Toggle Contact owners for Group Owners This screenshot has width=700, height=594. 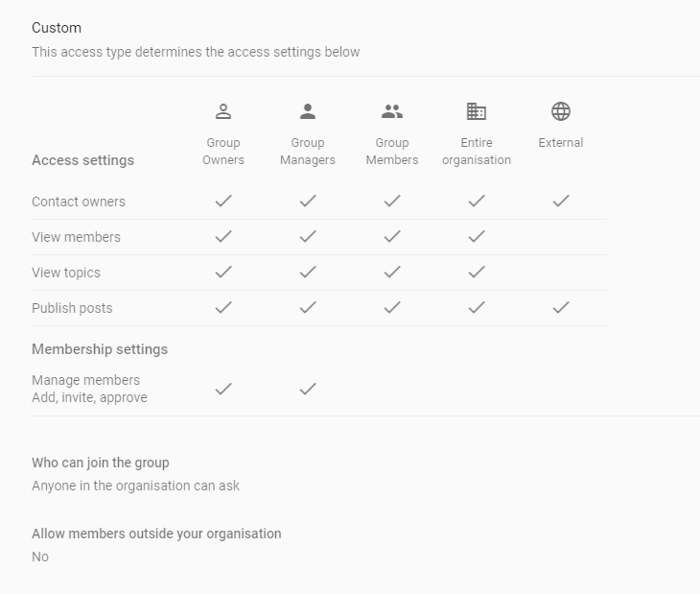pyautogui.click(x=223, y=202)
